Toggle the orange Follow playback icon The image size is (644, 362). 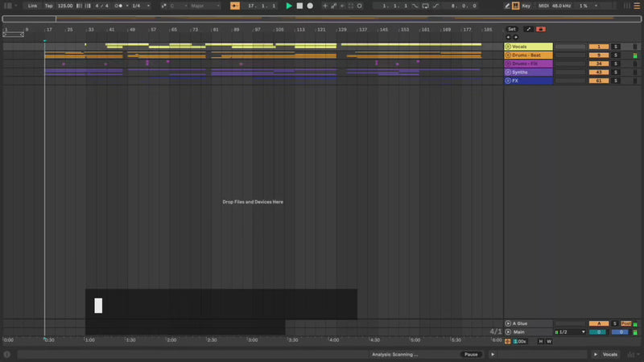[x=235, y=6]
